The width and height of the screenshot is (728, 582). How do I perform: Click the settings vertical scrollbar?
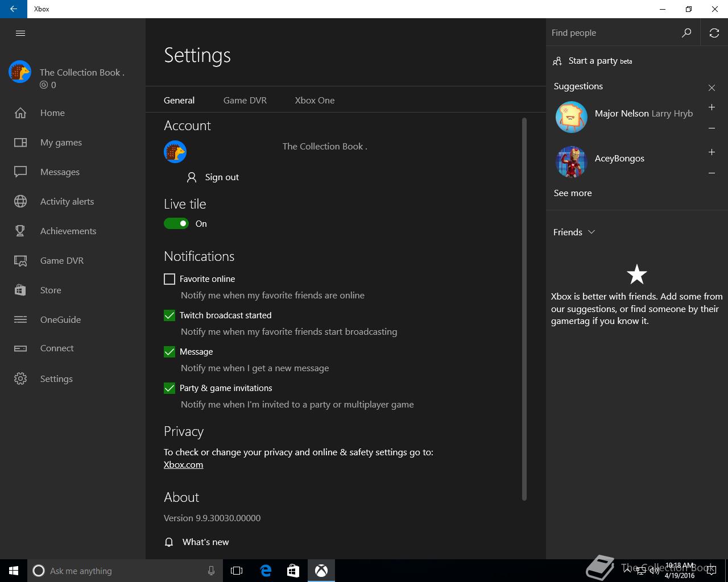point(524,309)
